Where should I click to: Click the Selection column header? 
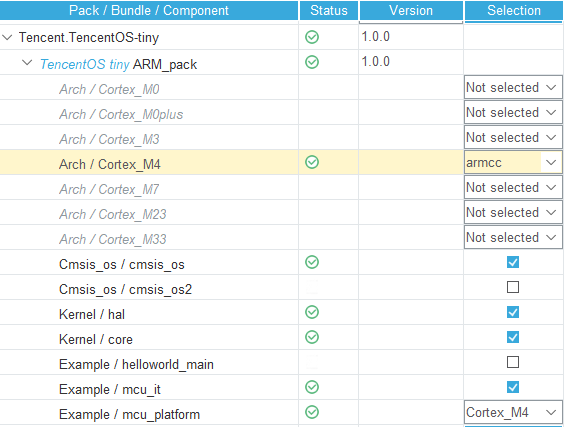tap(514, 10)
